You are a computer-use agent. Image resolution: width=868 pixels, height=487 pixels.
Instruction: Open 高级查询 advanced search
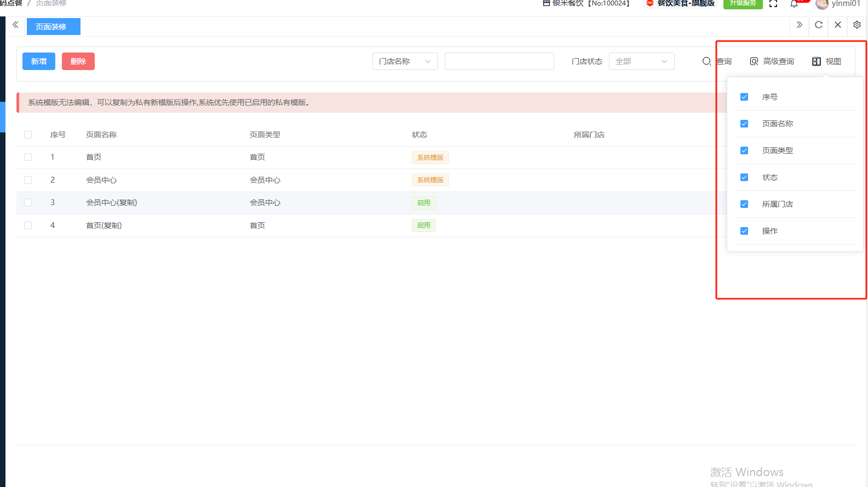[x=772, y=61]
